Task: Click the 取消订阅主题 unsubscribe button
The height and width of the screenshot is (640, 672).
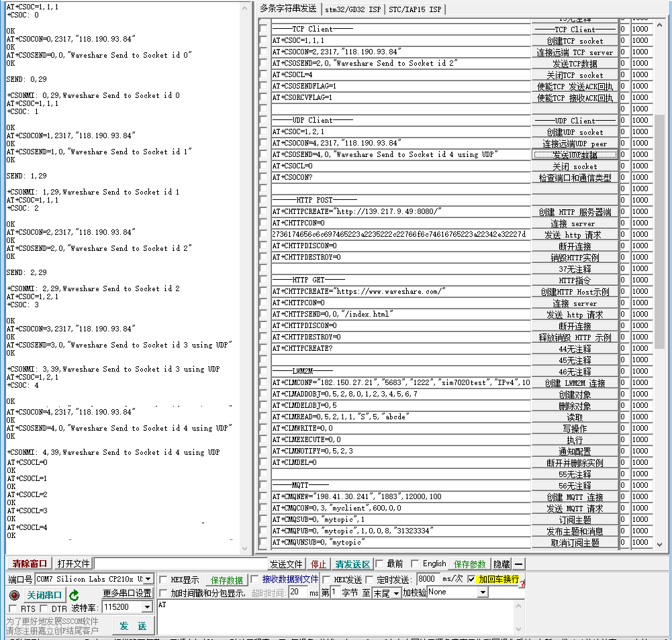Action: 575,543
